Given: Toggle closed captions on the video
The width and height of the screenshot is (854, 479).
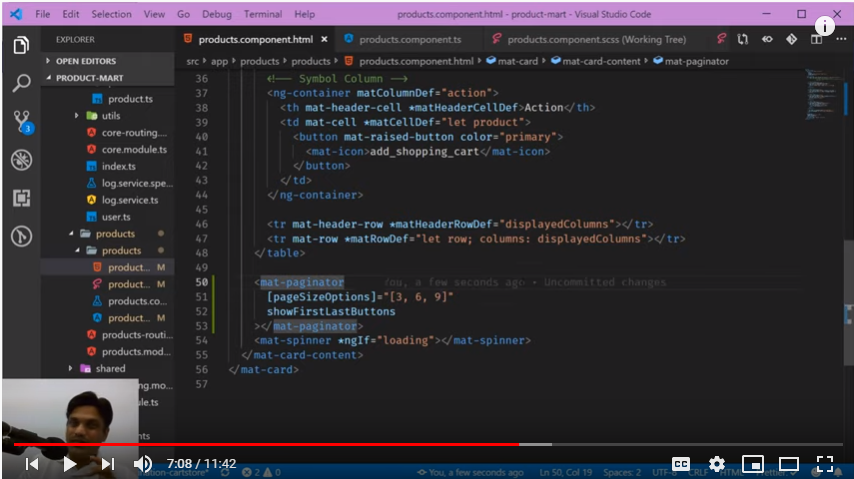Looking at the screenshot, I should [x=680, y=464].
